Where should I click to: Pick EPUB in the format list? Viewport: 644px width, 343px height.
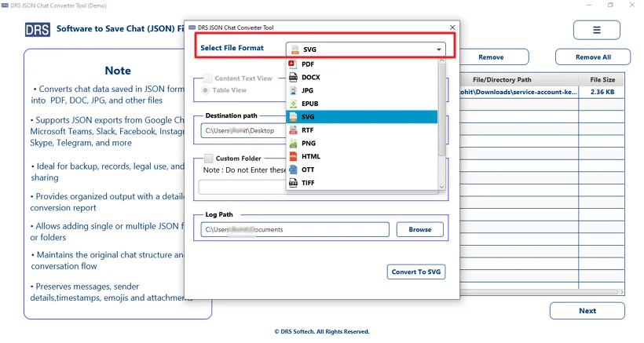pyautogui.click(x=361, y=104)
